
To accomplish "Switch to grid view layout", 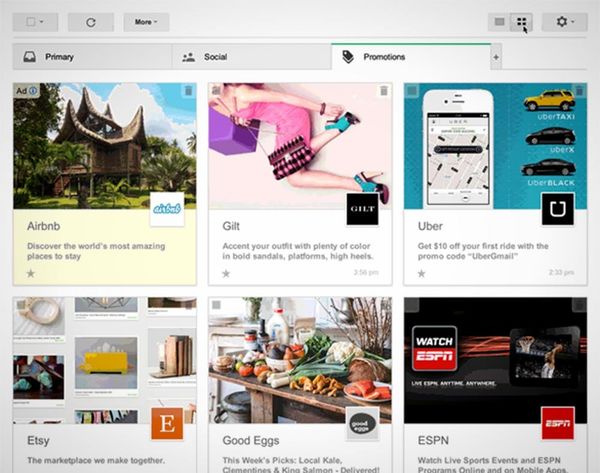I will (x=520, y=21).
